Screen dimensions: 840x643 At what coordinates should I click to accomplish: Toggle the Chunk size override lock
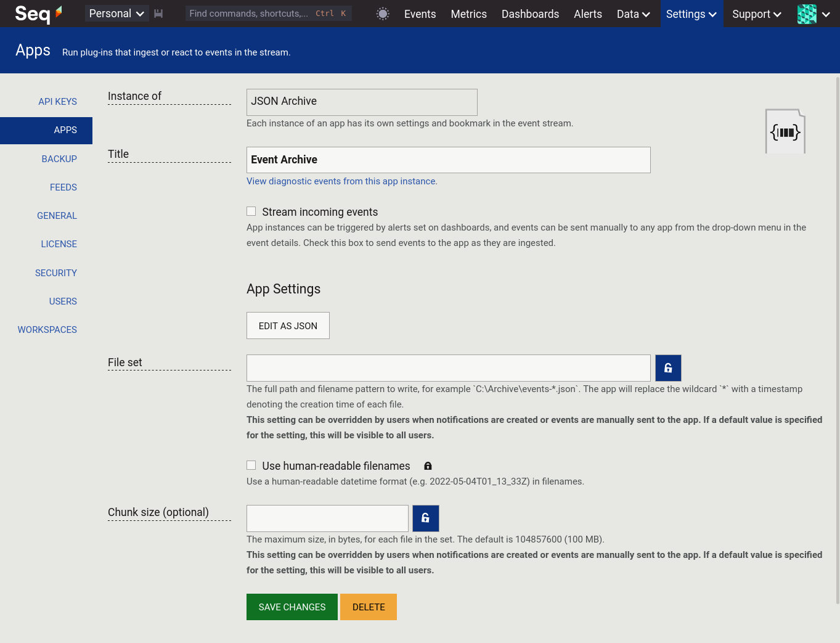click(425, 518)
